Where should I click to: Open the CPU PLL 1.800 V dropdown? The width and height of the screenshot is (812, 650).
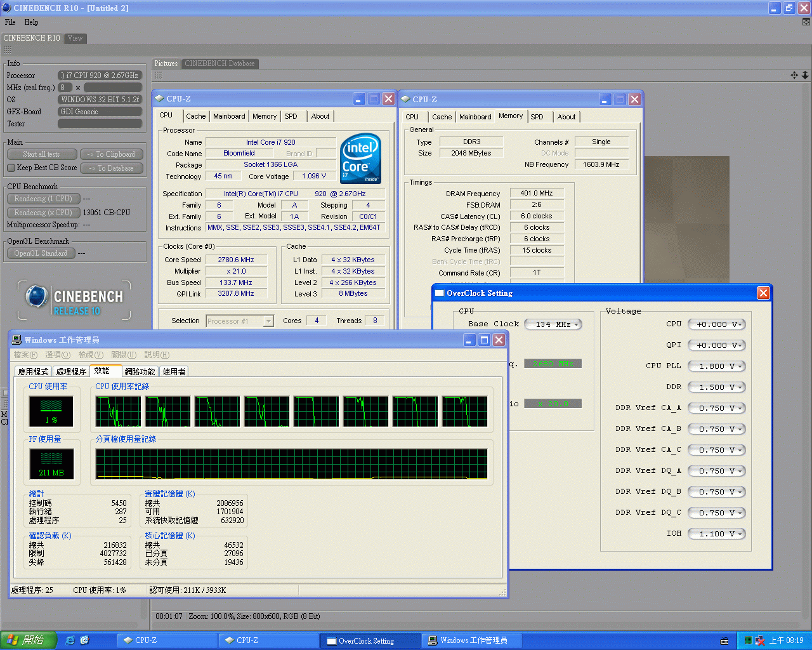click(716, 366)
